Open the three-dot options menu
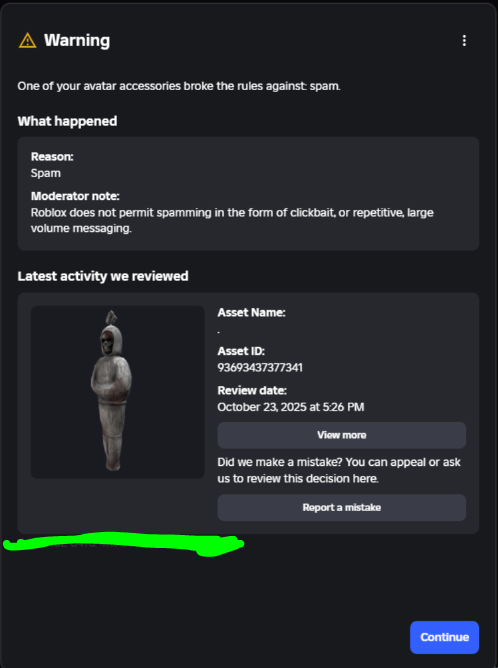 (x=464, y=40)
